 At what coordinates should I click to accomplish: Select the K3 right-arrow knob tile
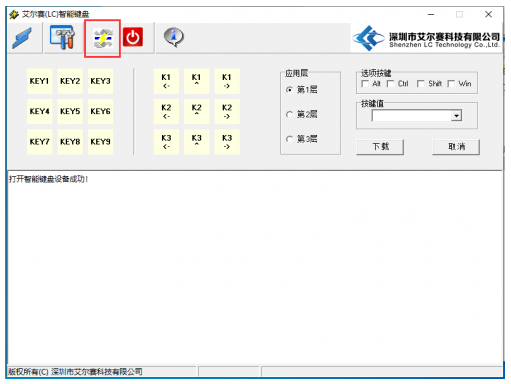pyautogui.click(x=227, y=142)
